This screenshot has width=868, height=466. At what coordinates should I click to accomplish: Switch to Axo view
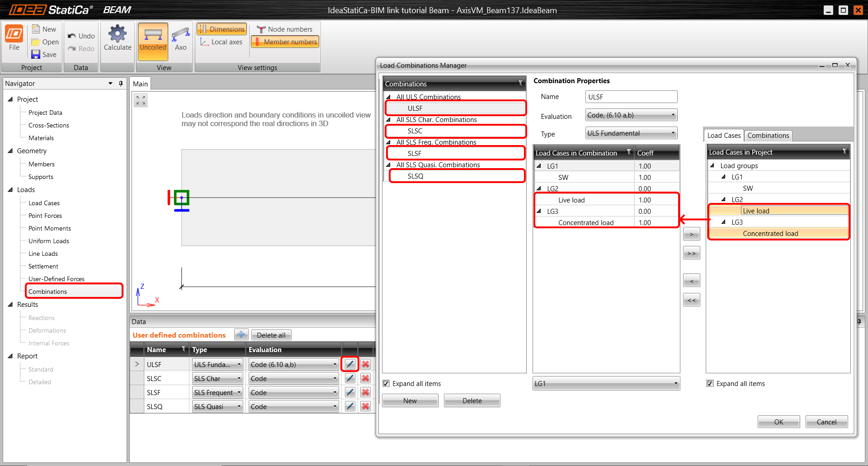coord(180,35)
